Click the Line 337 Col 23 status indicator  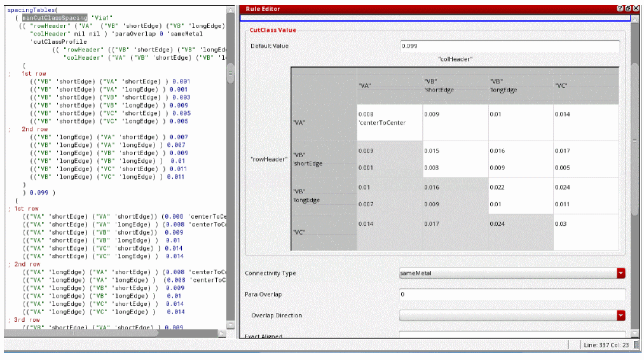click(x=605, y=345)
